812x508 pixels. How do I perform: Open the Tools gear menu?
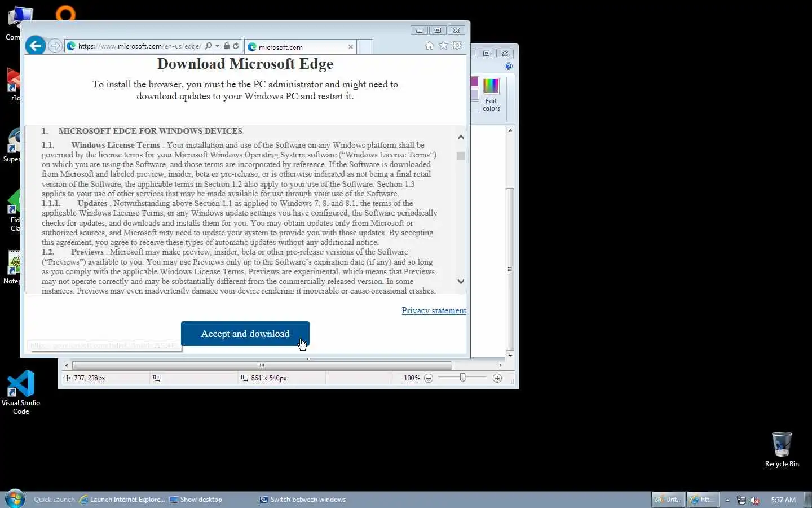(457, 46)
